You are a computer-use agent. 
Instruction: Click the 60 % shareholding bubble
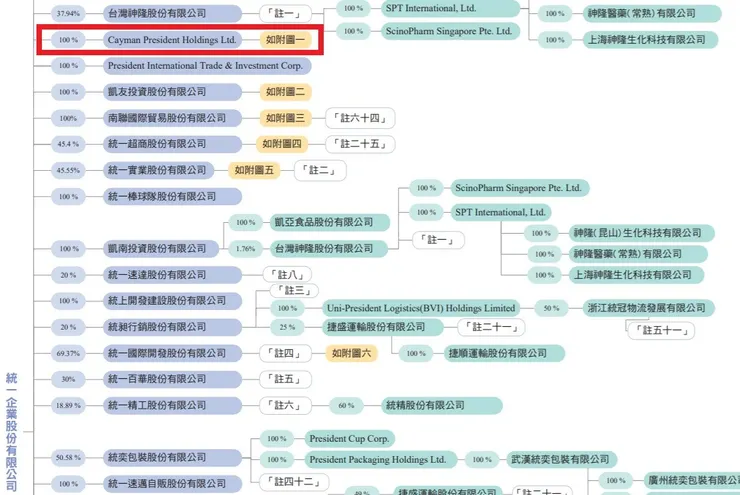pos(346,405)
